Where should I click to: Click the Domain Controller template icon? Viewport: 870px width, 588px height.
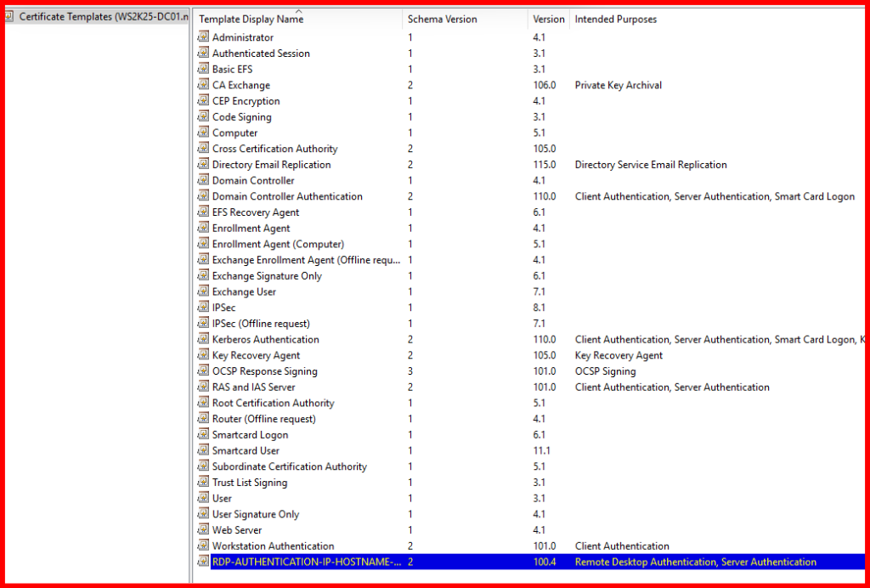click(203, 180)
